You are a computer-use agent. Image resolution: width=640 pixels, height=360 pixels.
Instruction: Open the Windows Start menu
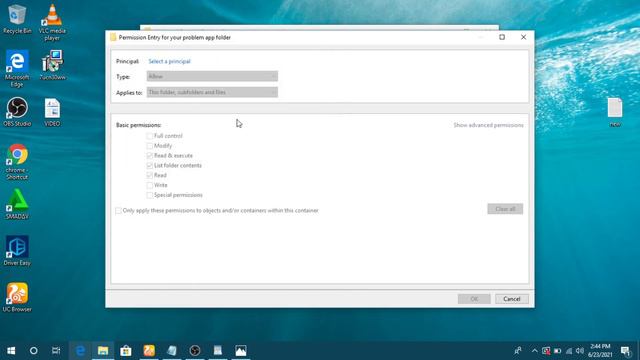pyautogui.click(x=11, y=351)
